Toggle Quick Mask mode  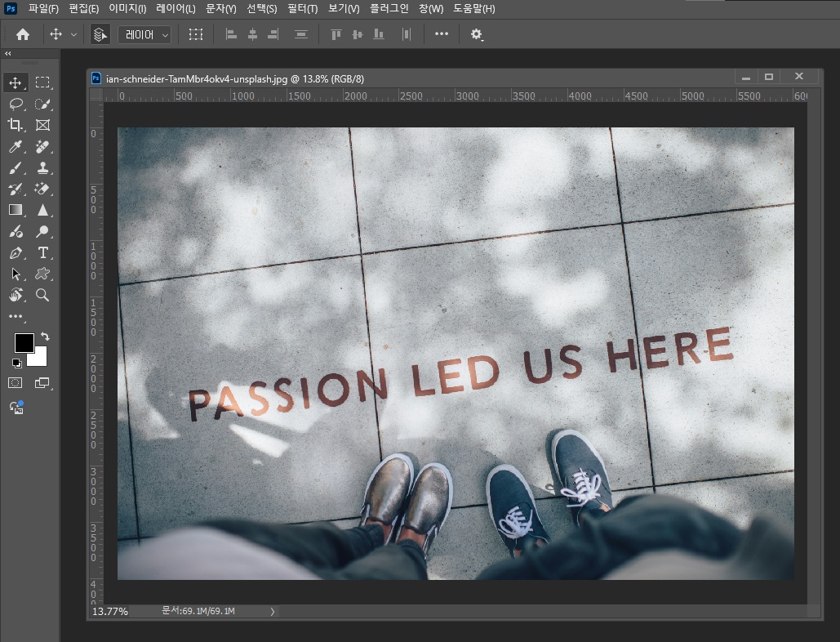(15, 382)
